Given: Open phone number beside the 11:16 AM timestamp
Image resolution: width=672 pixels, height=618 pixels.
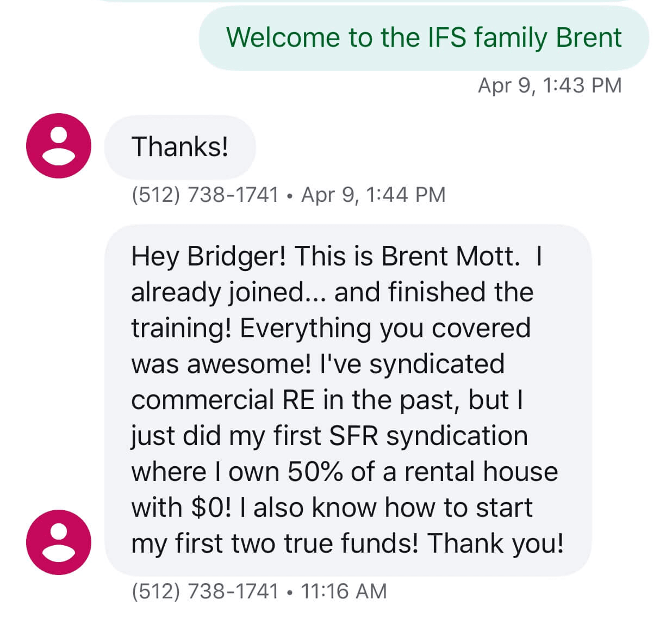Looking at the screenshot, I should (x=205, y=591).
